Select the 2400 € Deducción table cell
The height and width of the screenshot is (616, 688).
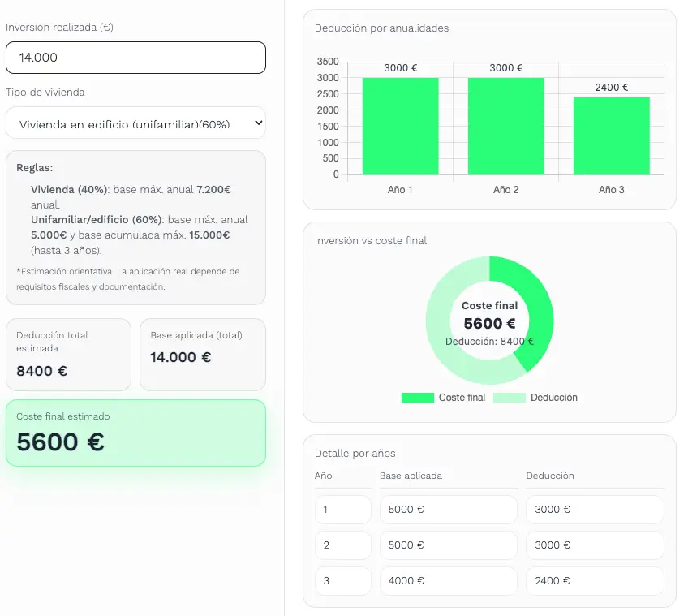595,581
